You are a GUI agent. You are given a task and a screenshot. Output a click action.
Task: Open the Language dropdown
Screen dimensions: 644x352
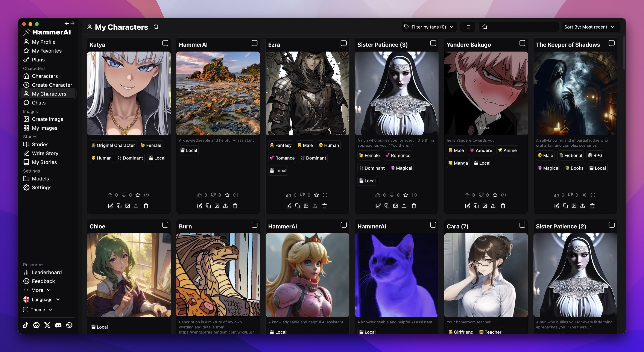[41, 299]
